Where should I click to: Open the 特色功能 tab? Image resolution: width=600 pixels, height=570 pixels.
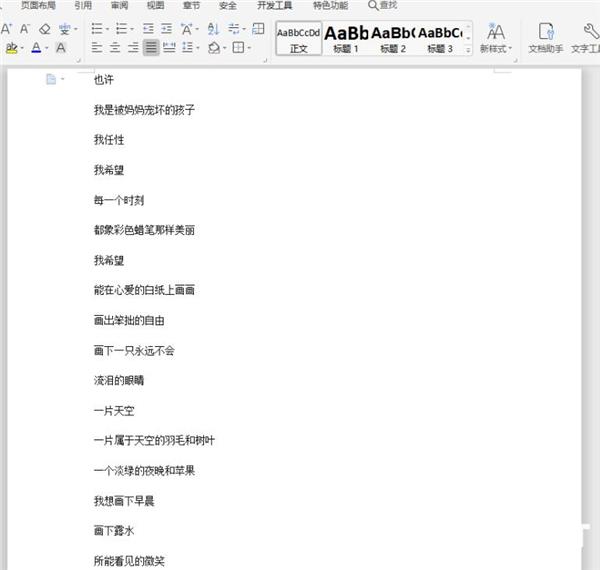(331, 5)
